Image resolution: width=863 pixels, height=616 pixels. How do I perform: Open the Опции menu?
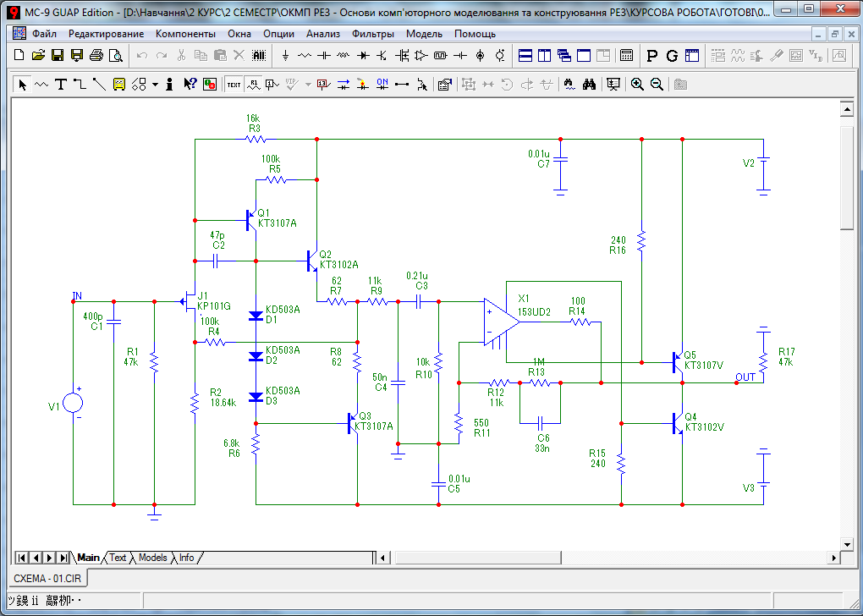point(278,34)
